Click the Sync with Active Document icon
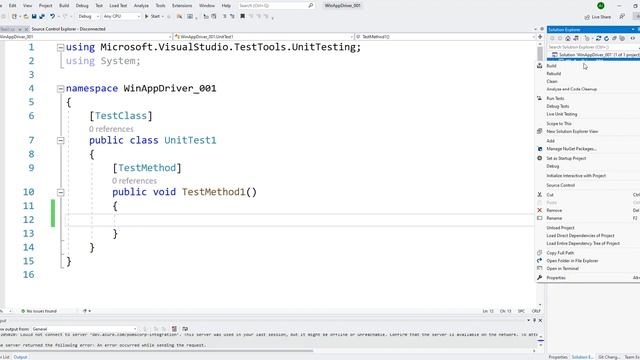Viewport: 640px width, 360px height. (598, 38)
